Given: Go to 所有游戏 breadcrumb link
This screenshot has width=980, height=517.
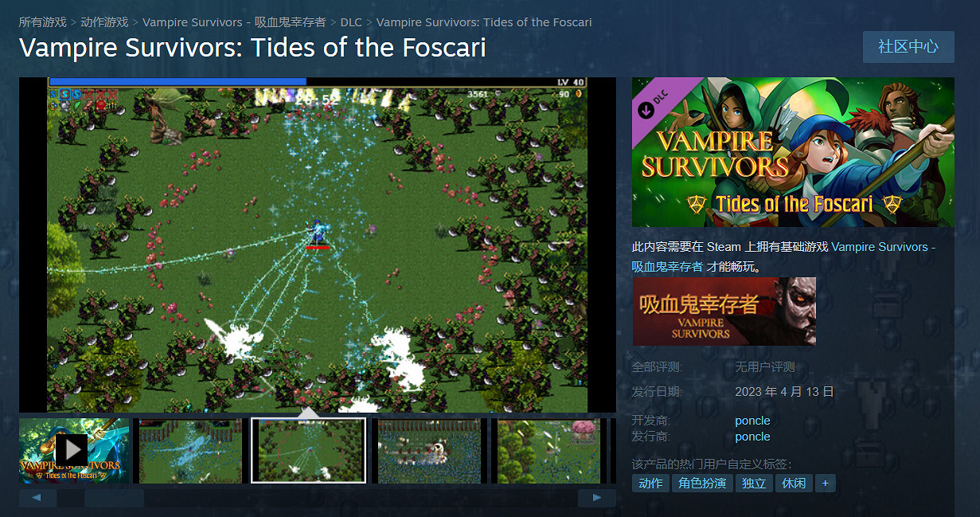Looking at the screenshot, I should 43,22.
